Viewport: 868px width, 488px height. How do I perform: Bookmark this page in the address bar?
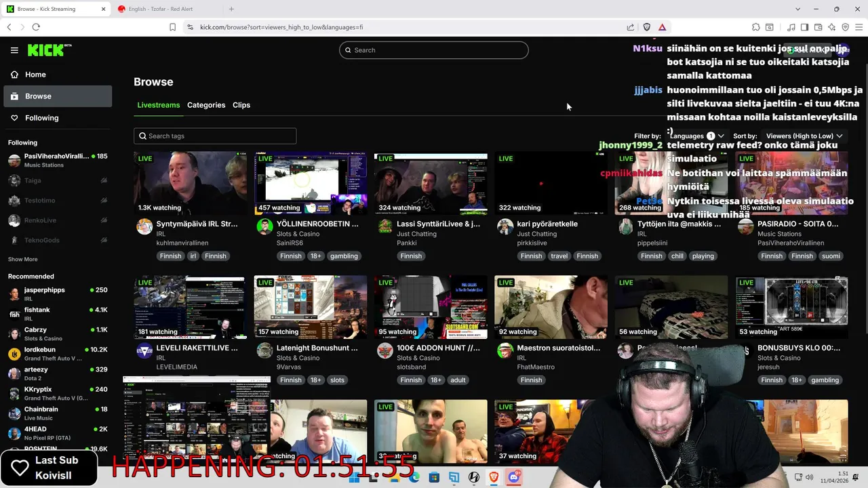(172, 27)
